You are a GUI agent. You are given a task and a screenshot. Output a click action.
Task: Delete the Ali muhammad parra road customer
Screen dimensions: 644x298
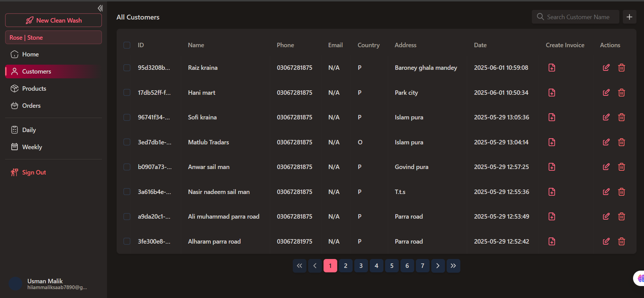click(621, 217)
